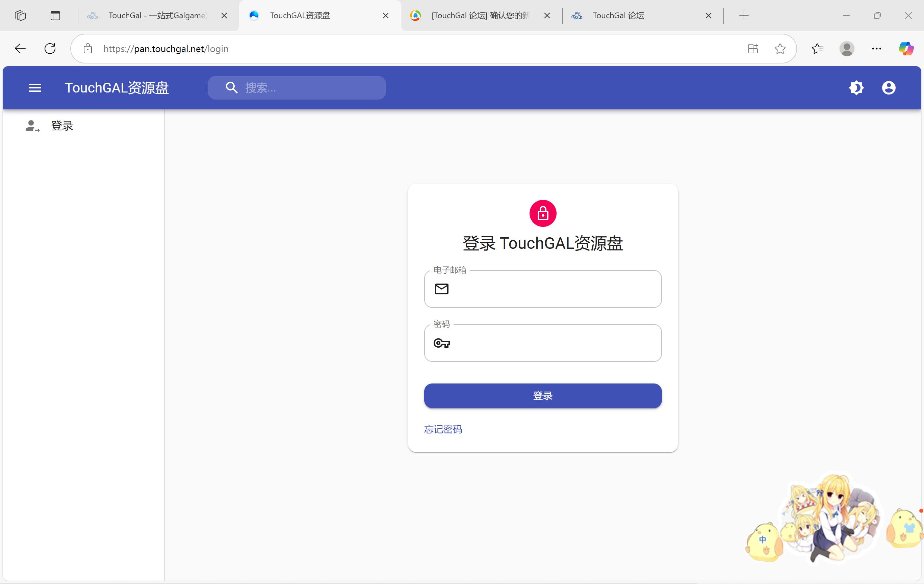The image size is (924, 584).
Task: Switch to the TouchGal 一站式Galgame tab
Action: (x=157, y=16)
